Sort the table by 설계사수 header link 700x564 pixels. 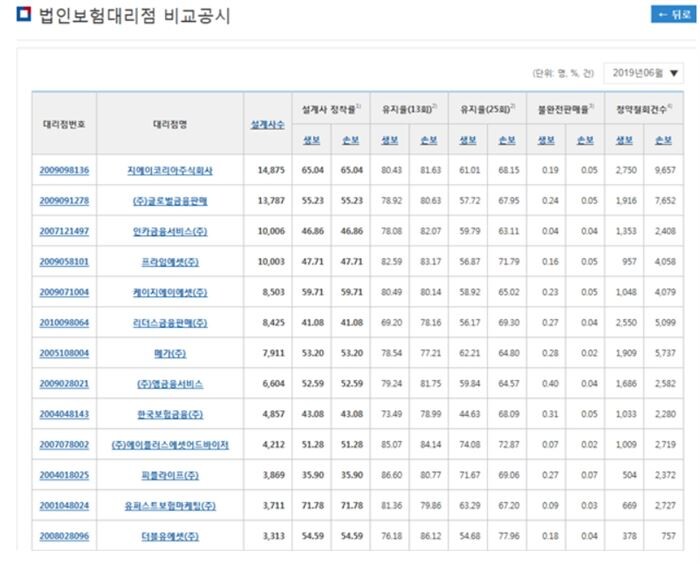tap(267, 125)
